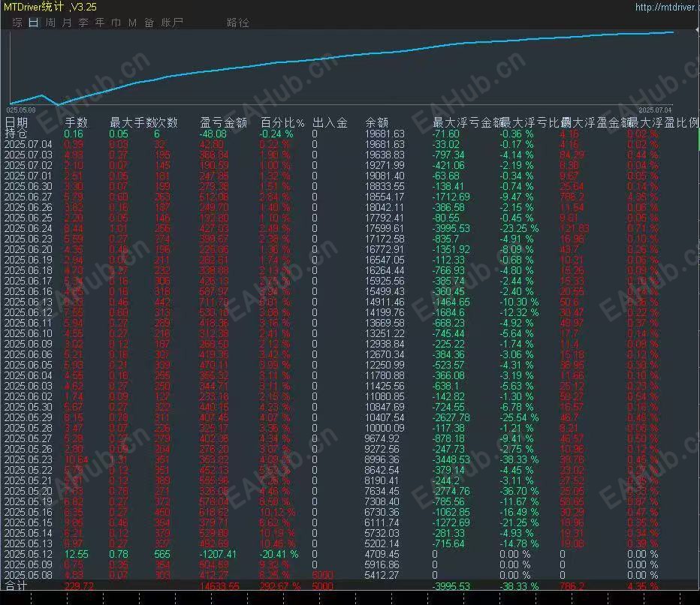700x605 pixels.
Task: Click the date 2025.05.23 row
Action: click(x=28, y=459)
